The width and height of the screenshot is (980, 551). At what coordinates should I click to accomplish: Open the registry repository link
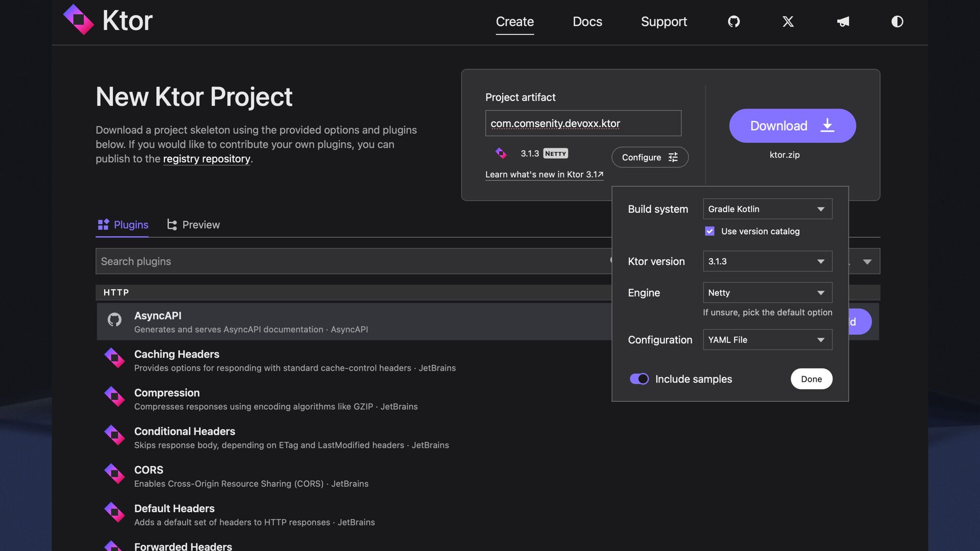coord(207,159)
